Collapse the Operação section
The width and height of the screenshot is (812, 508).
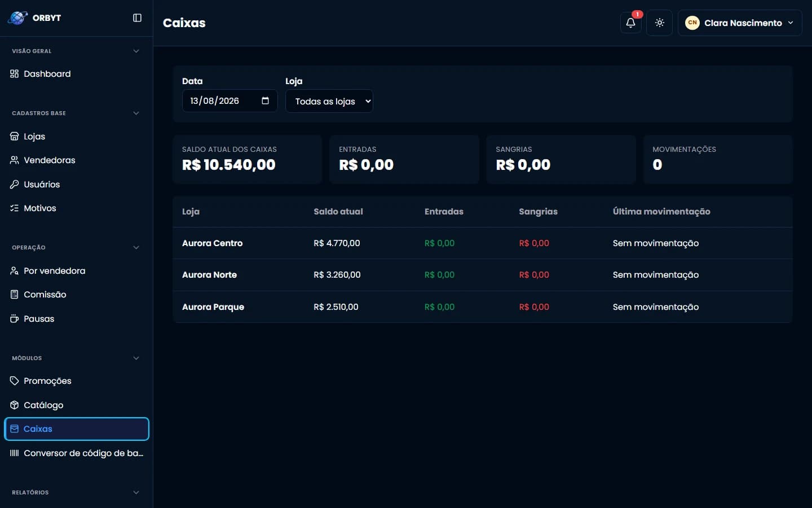136,248
